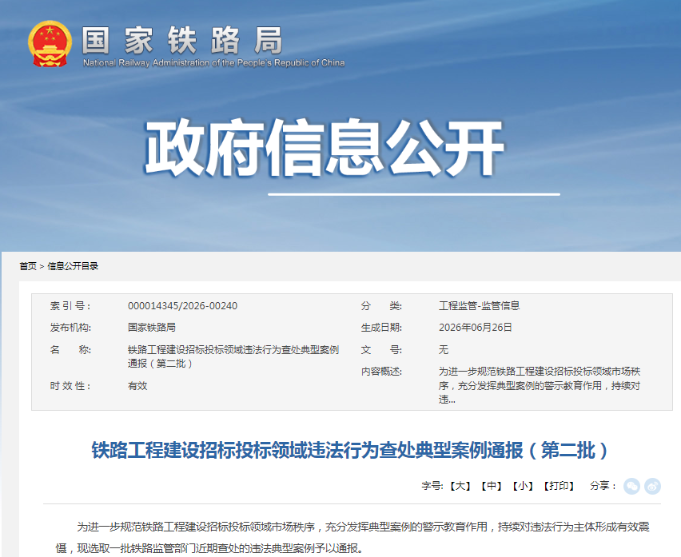Click the 打印 print button
681x557 pixels.
[x=559, y=486]
